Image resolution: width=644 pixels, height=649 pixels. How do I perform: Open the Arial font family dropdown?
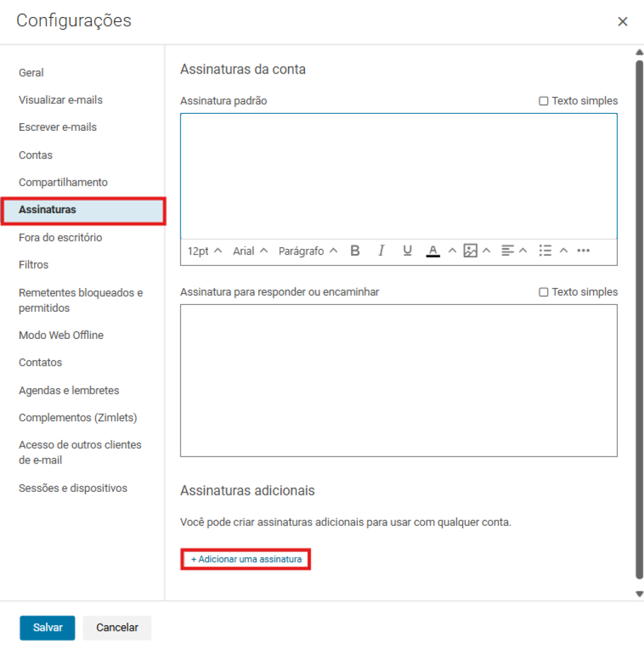pyautogui.click(x=250, y=251)
